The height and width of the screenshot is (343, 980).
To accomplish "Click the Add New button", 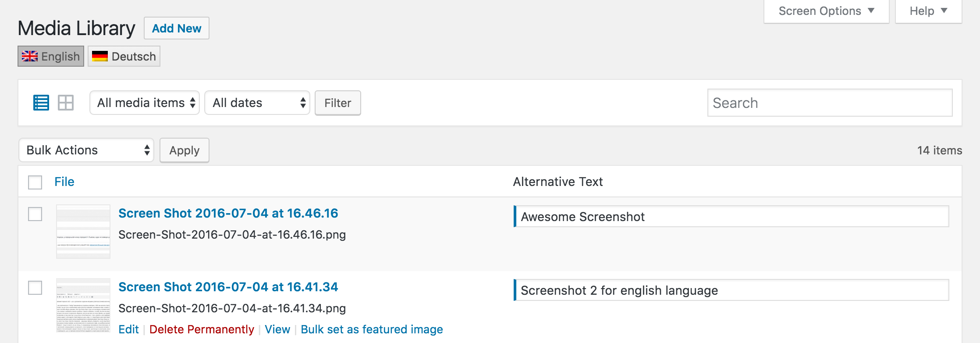I will pyautogui.click(x=177, y=28).
